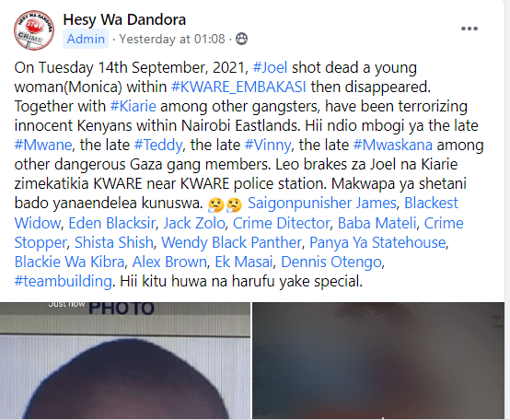Open the Yesterday at 01:08 timestamp
510x420 pixels.
pos(172,39)
